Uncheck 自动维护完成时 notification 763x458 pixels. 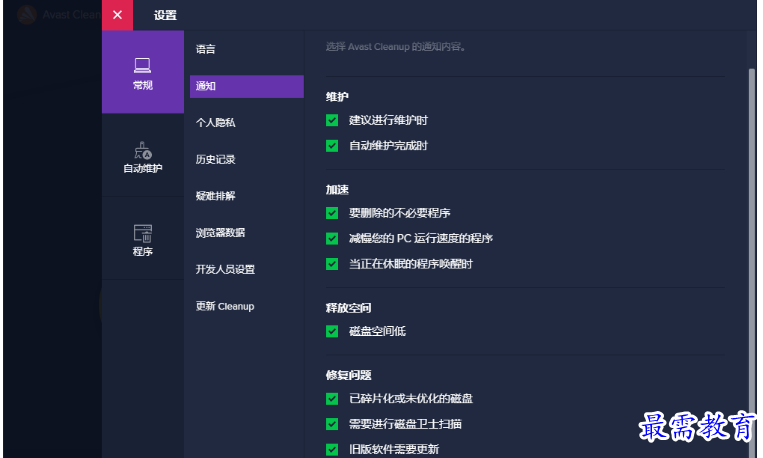pyautogui.click(x=332, y=146)
